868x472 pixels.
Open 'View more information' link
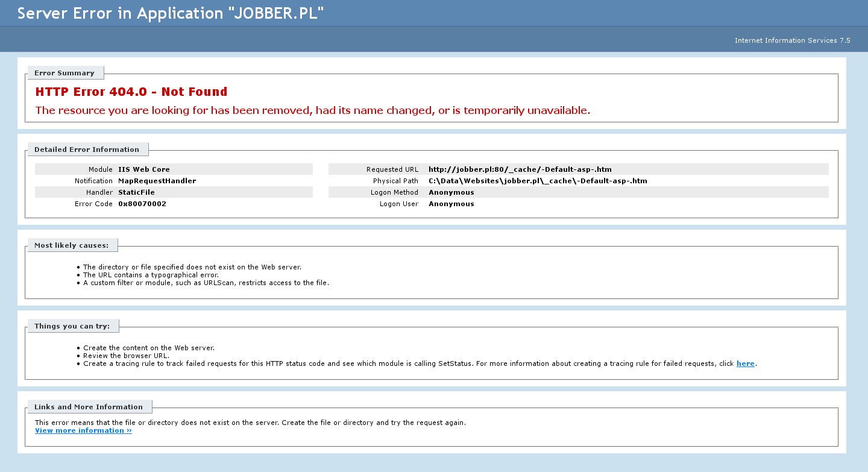[x=83, y=430]
